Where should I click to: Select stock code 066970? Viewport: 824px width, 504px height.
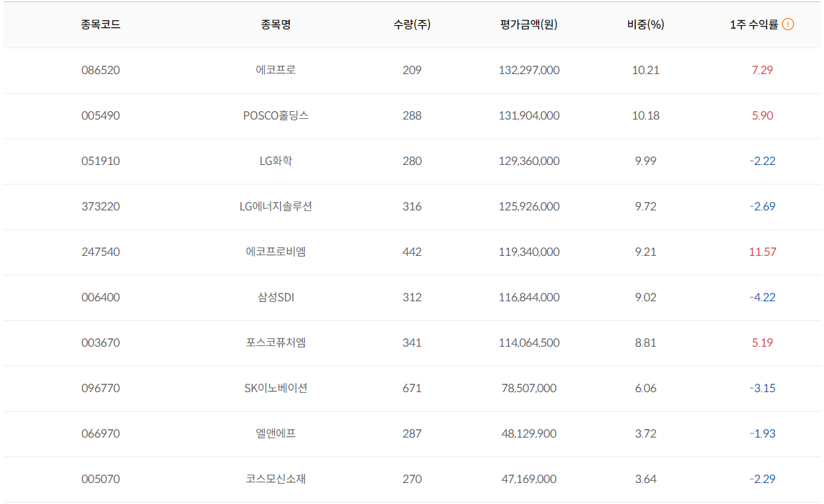(101, 433)
